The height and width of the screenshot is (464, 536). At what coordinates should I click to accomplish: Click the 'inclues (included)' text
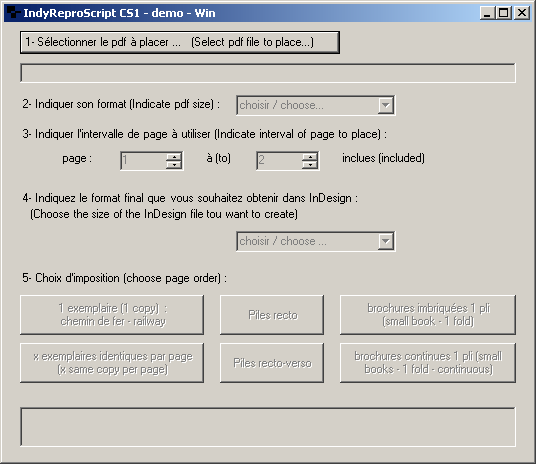[x=383, y=158]
